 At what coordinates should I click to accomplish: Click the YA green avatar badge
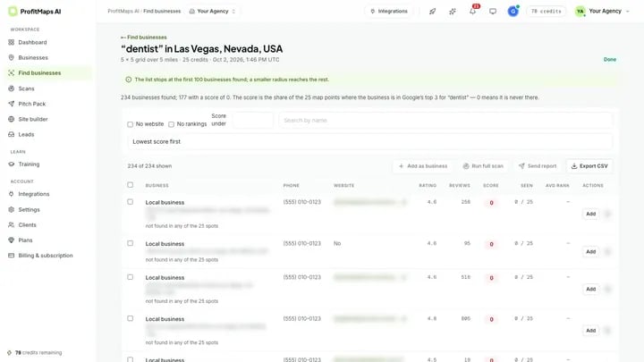[x=580, y=12]
